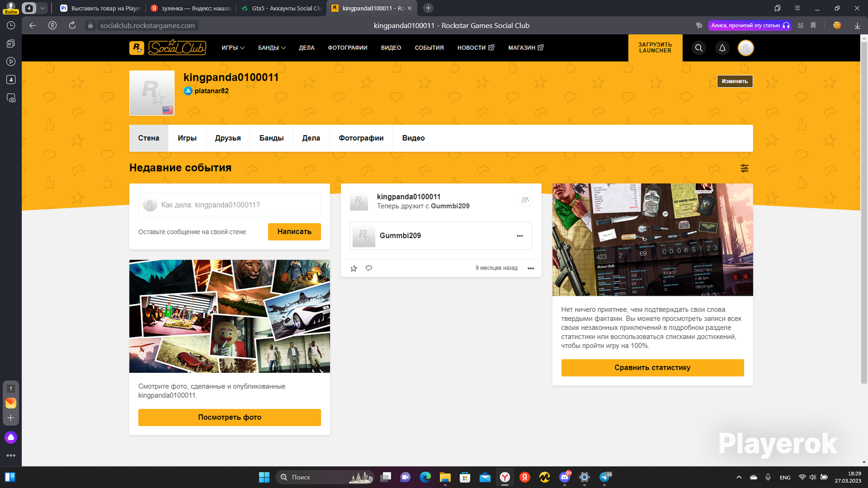The height and width of the screenshot is (488, 868).
Task: Click the ENG language indicator in tray
Action: tap(785, 477)
